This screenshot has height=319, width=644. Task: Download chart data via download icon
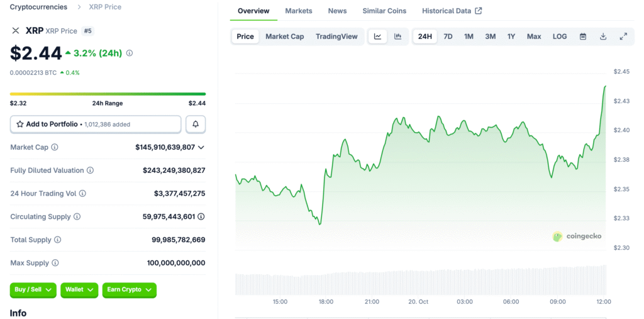[603, 36]
